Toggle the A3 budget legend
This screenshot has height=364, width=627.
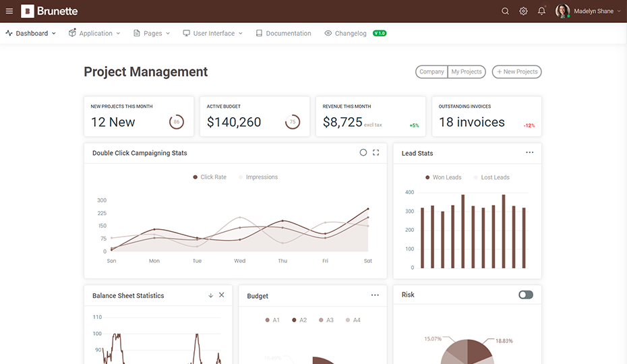[326, 320]
